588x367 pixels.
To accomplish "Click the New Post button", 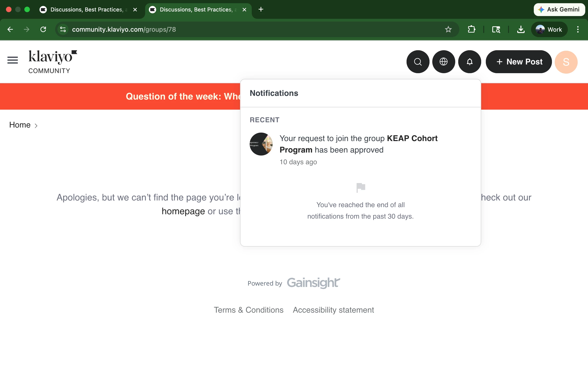I will coord(518,62).
